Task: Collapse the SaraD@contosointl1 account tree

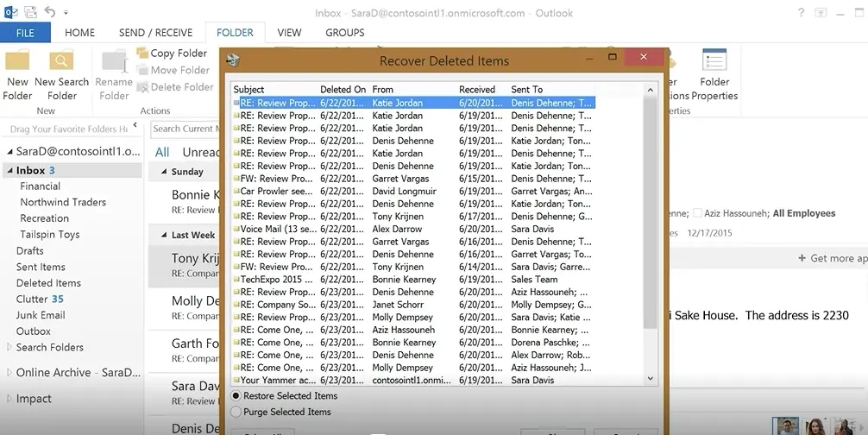Action: (x=10, y=152)
